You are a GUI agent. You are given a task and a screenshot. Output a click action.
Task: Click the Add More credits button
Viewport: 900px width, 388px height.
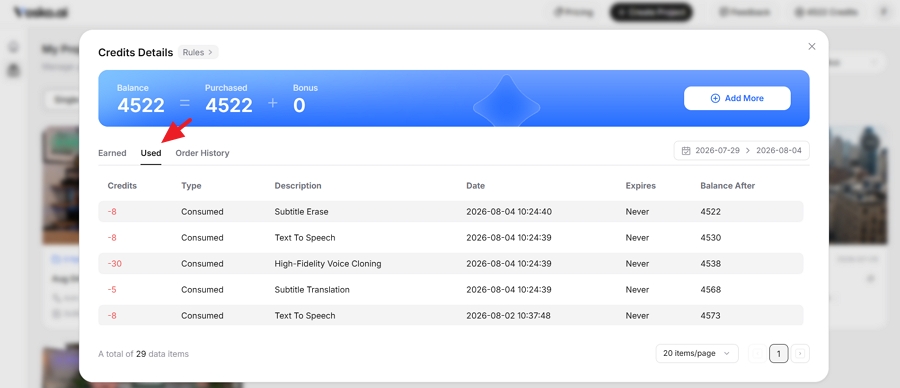[737, 98]
